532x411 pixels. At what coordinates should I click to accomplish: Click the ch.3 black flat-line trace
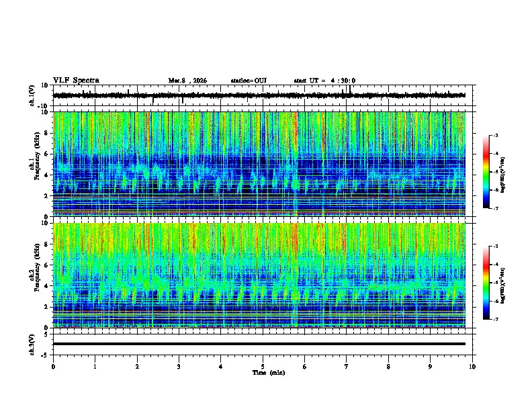[259, 344]
